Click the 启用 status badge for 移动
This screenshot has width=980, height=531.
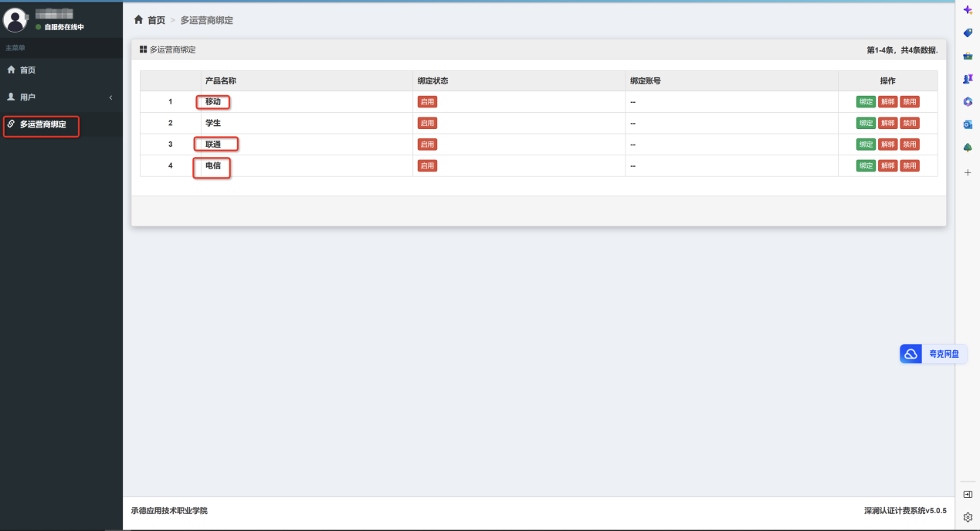point(427,102)
